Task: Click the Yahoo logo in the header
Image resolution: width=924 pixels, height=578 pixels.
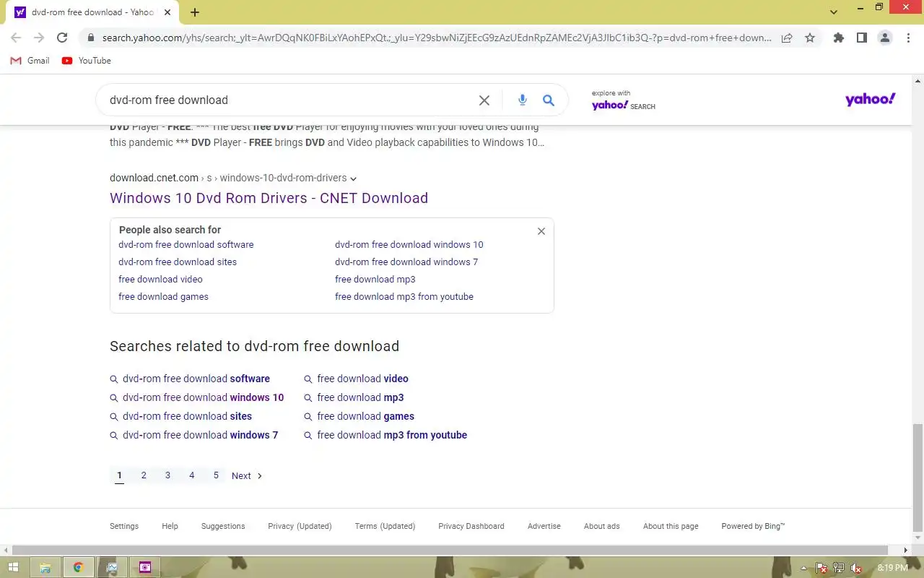Action: pos(870,100)
